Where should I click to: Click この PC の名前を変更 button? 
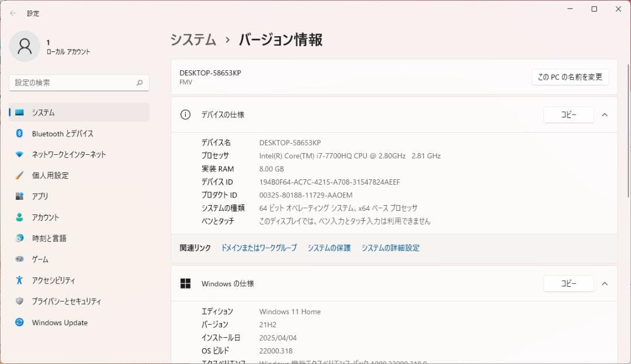pos(570,77)
